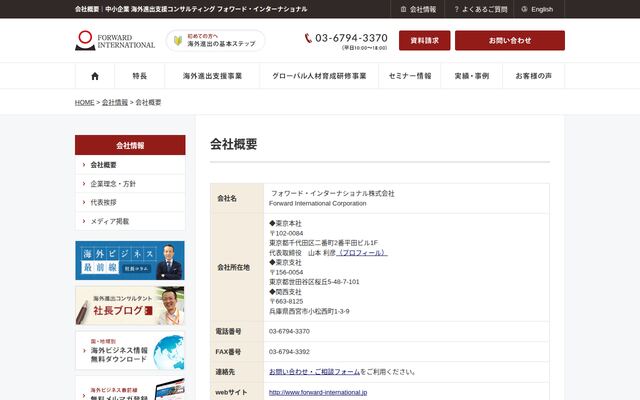Click address 兵庫県西宮市小松西町1-3-9

coord(309,311)
